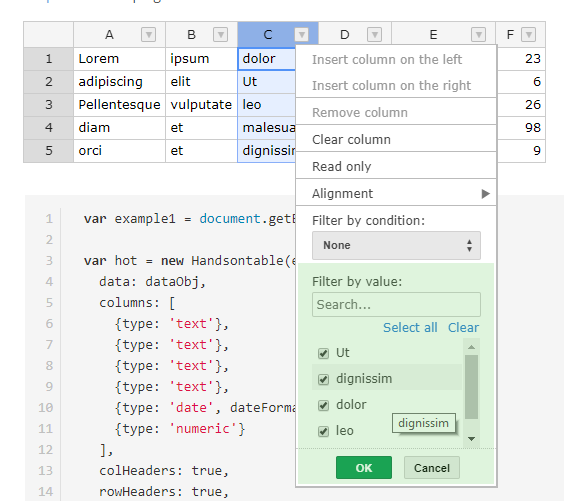Uncheck the leo value checkbox
Image resolution: width=564 pixels, height=501 pixels.
tap(323, 431)
